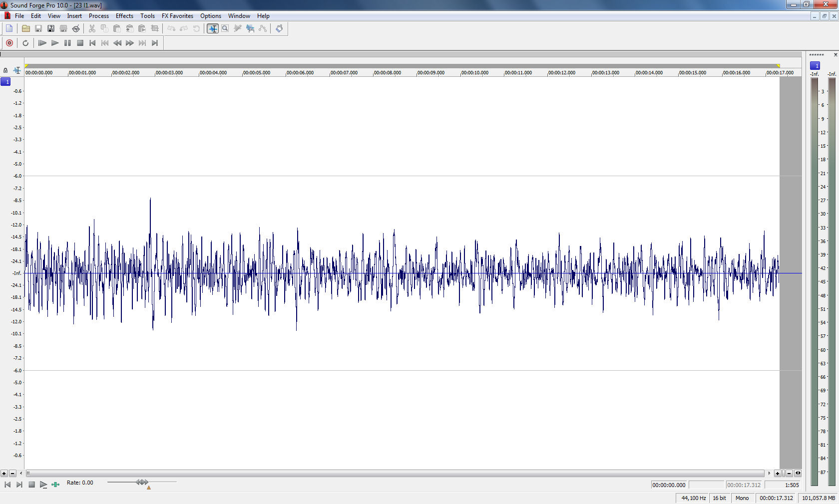Create a new file with blank page icon

coord(9,28)
